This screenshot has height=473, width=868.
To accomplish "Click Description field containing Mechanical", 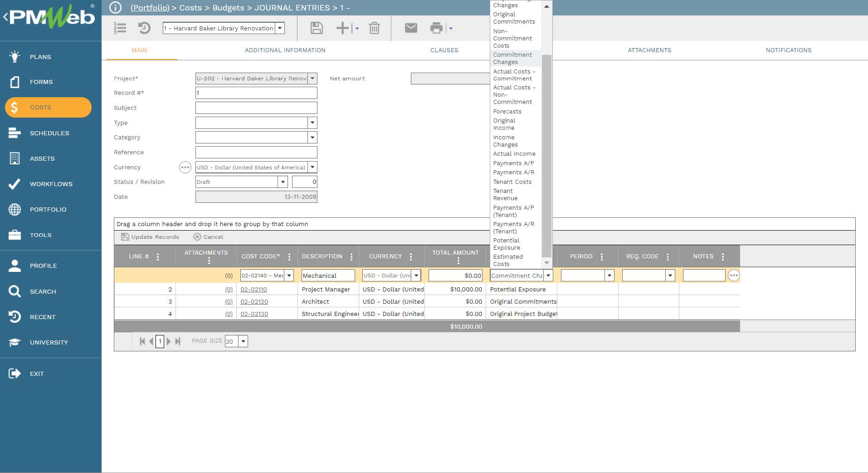I will coord(328,276).
